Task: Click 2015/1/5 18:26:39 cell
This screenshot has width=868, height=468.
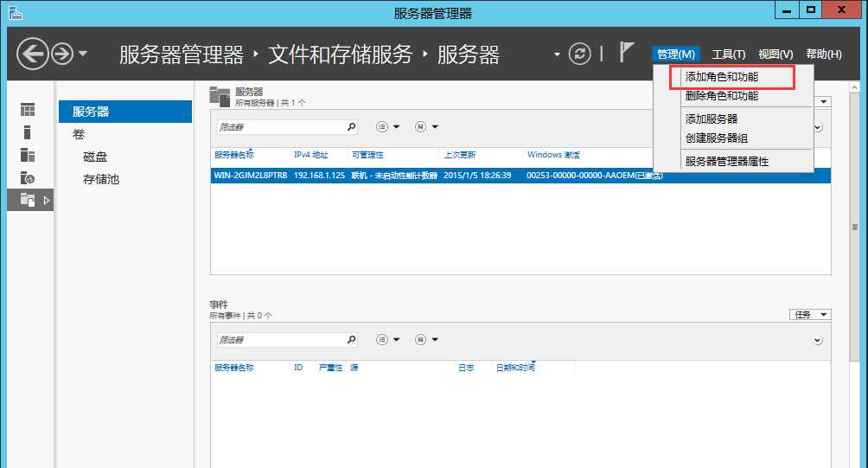Action: point(477,176)
